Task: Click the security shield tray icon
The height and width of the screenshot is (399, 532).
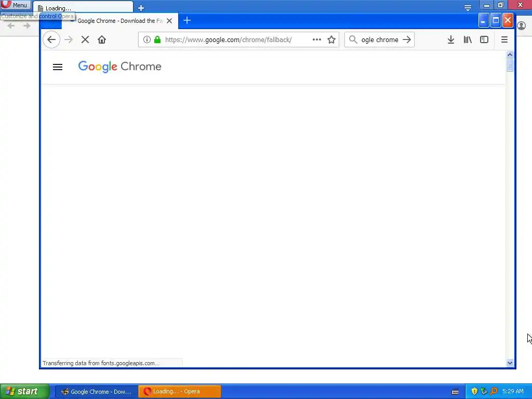Action: click(474, 391)
